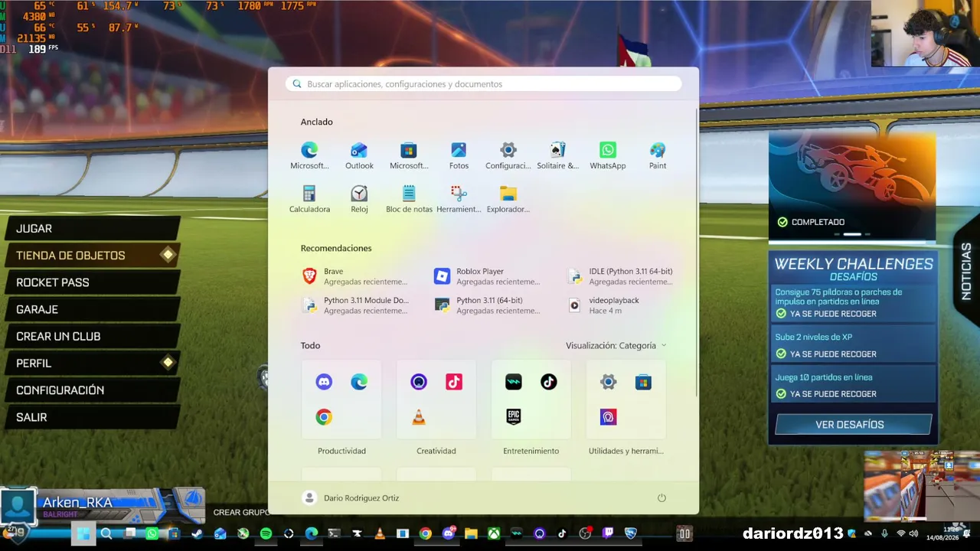980x551 pixels.
Task: Open Brave from Recomendaciones
Action: click(x=357, y=276)
